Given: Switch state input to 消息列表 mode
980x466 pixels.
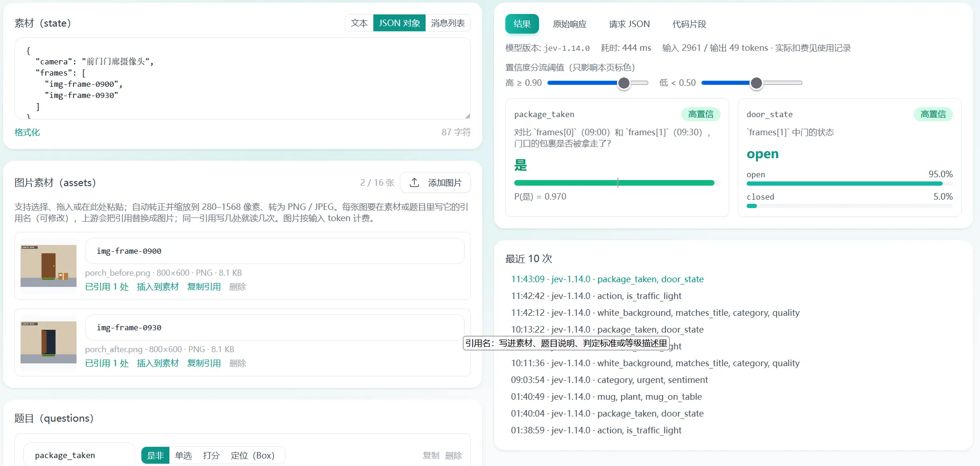Looking at the screenshot, I should point(448,23).
